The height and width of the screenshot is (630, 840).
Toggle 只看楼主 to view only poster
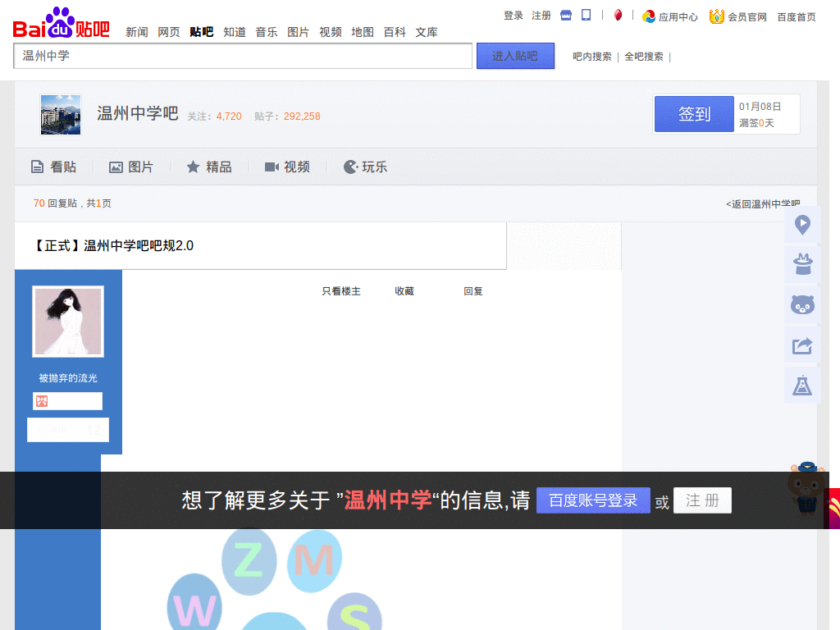pyautogui.click(x=340, y=291)
